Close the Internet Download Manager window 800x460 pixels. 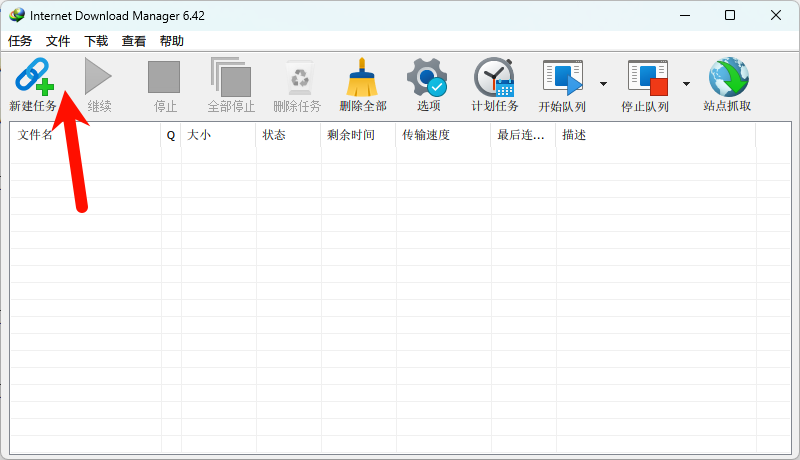coord(776,15)
